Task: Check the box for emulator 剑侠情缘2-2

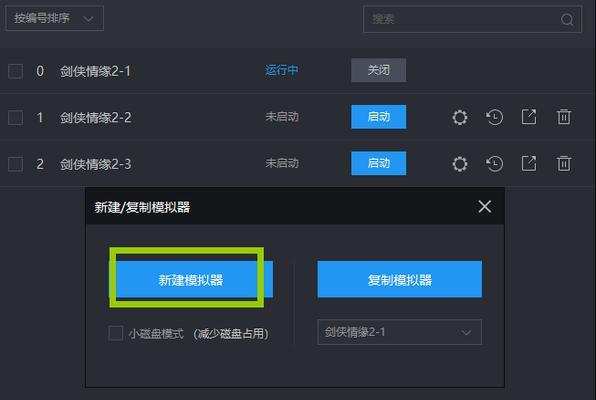Action: click(x=16, y=117)
